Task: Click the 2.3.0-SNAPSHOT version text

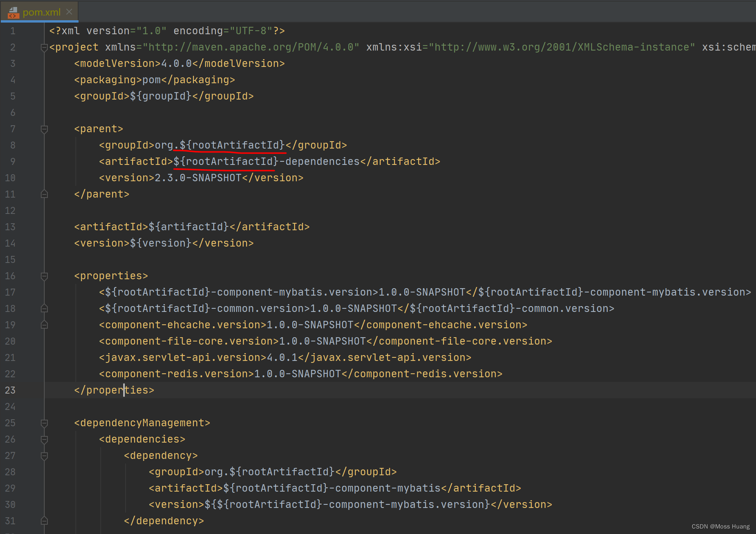Action: 198,178
